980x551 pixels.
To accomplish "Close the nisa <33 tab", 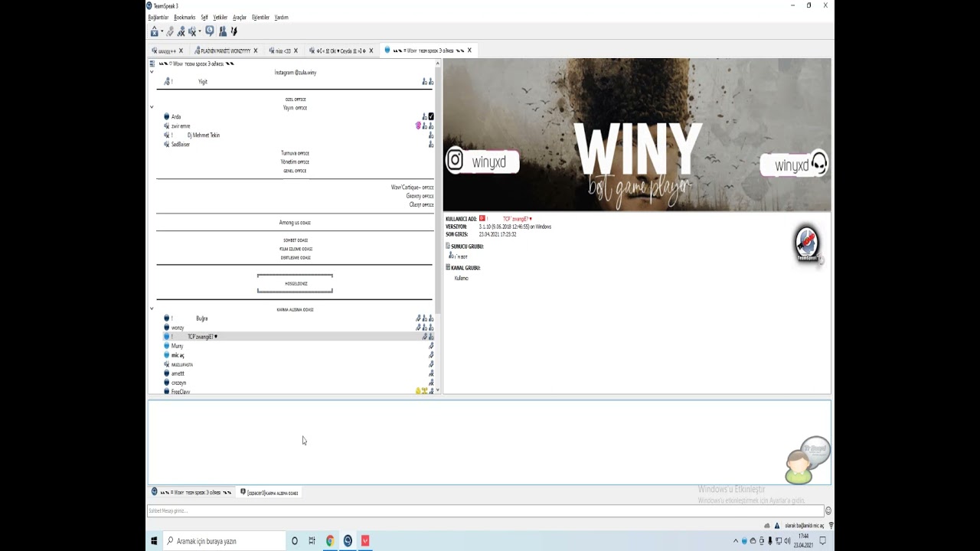I will (296, 51).
